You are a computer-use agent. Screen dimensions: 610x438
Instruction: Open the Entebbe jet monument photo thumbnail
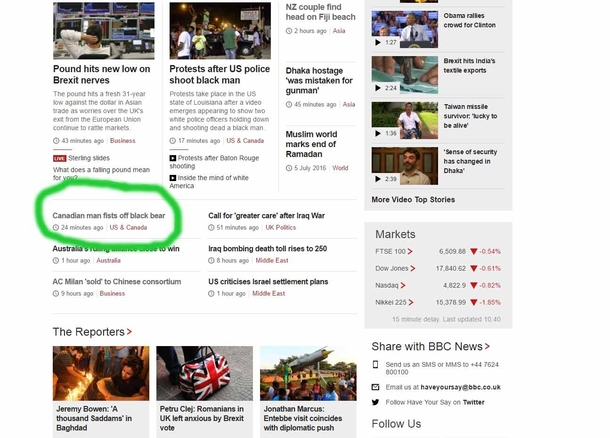point(308,373)
